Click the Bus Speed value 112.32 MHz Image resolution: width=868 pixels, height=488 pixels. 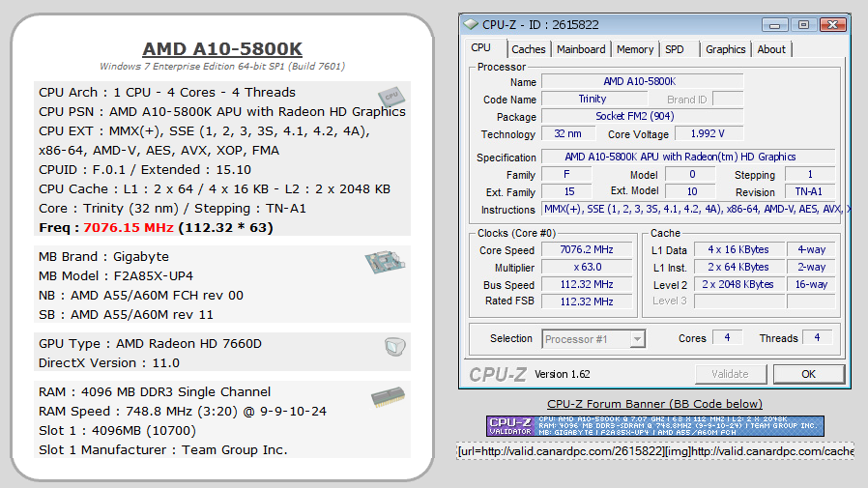click(586, 284)
